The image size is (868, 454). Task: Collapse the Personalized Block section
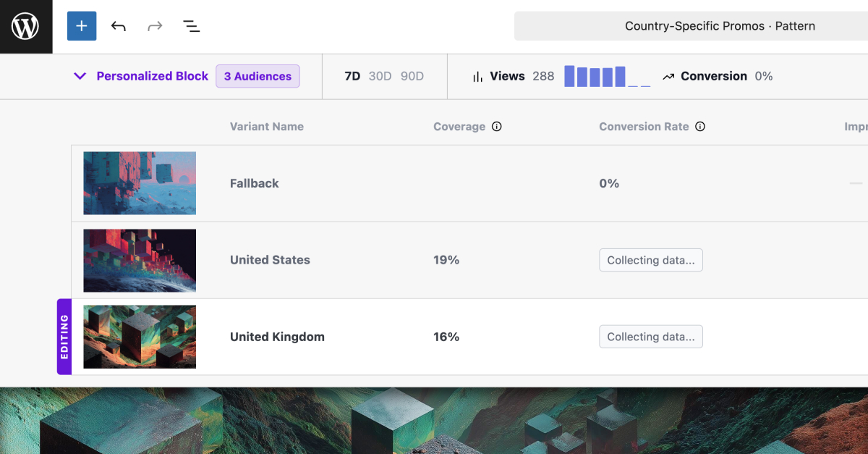[x=80, y=76]
